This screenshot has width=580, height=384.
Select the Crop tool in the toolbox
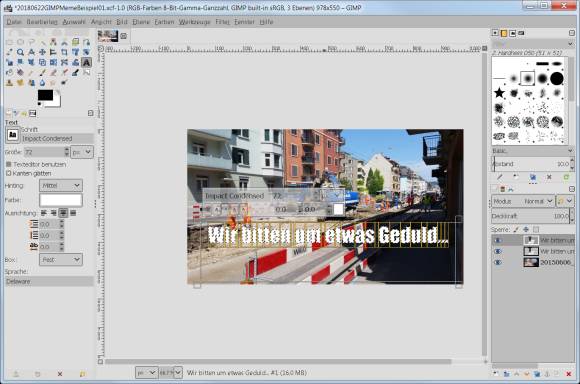(64, 52)
